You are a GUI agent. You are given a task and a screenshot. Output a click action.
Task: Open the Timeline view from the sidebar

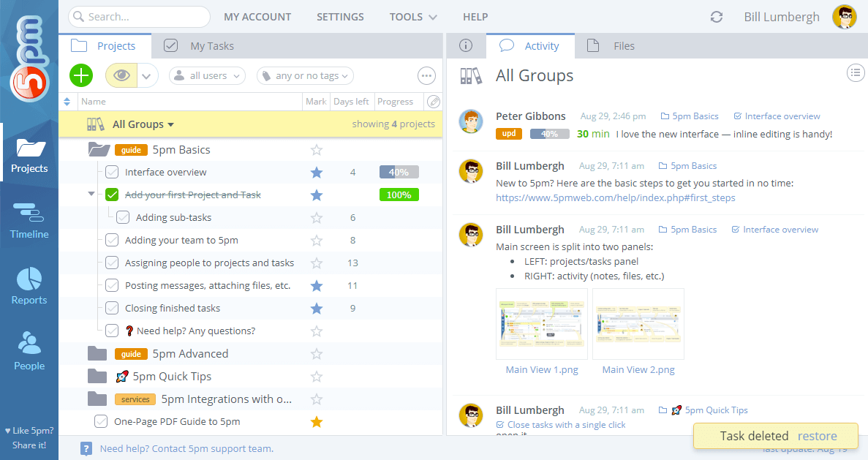coord(29,219)
